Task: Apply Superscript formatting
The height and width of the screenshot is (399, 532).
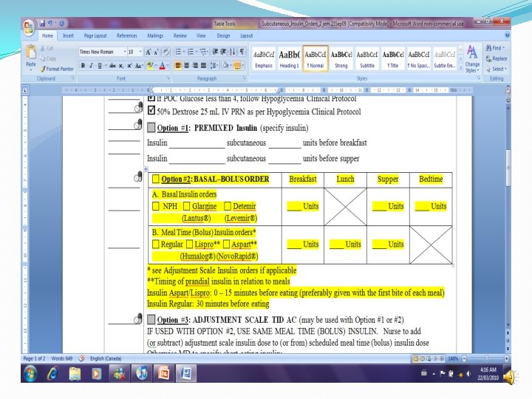Action: pyautogui.click(x=129, y=66)
